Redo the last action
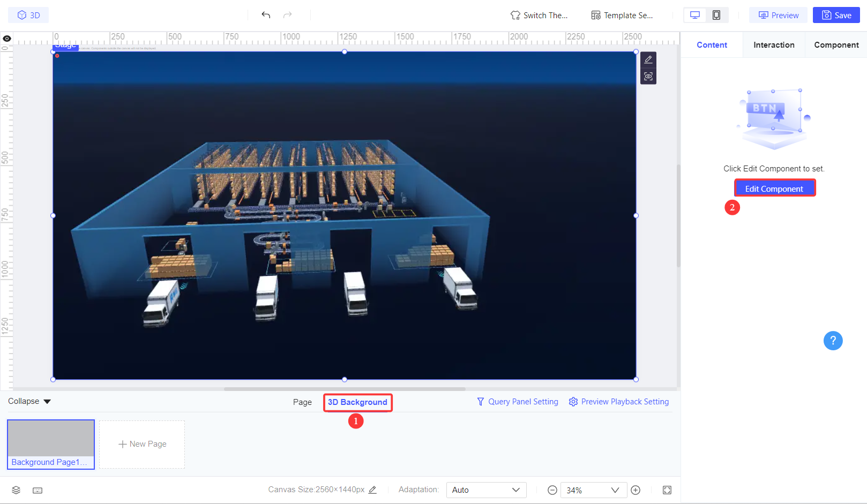Viewport: 867px width, 504px height. 288,15
